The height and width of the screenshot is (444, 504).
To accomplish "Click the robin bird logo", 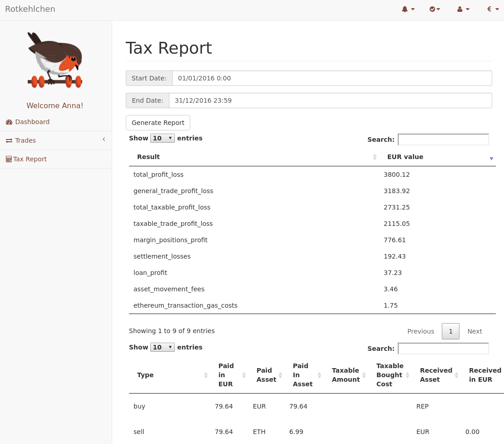I will pos(55,60).
